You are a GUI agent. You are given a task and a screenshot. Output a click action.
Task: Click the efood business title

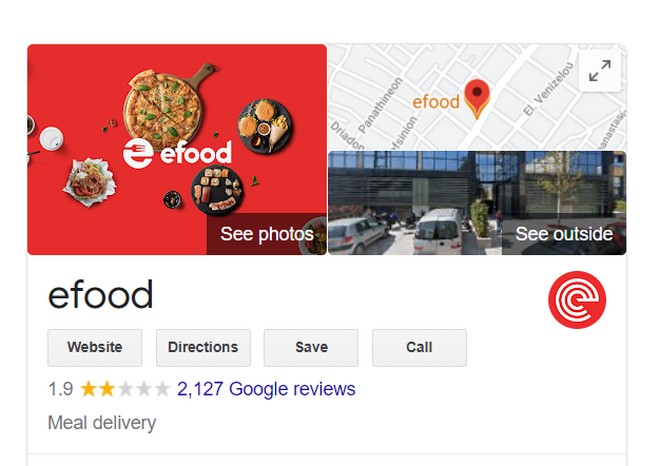coord(100,295)
